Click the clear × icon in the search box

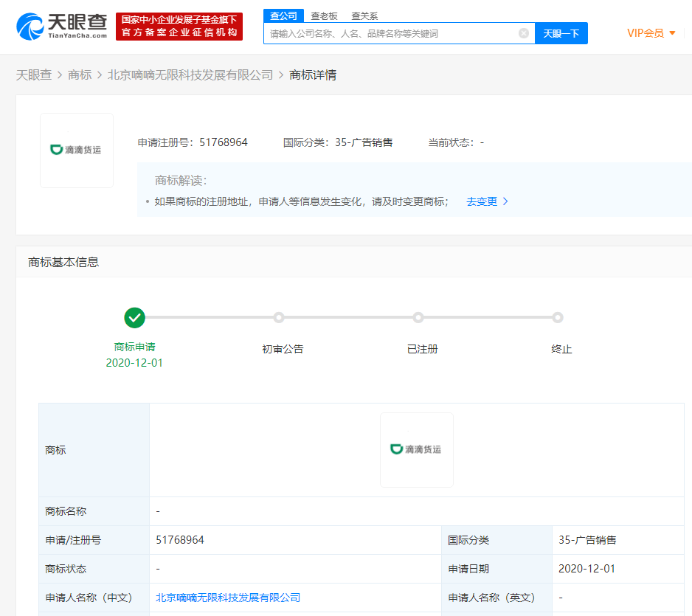[524, 33]
